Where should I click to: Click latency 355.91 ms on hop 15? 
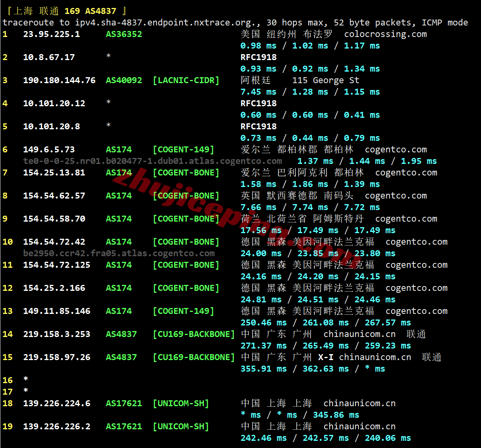264,369
